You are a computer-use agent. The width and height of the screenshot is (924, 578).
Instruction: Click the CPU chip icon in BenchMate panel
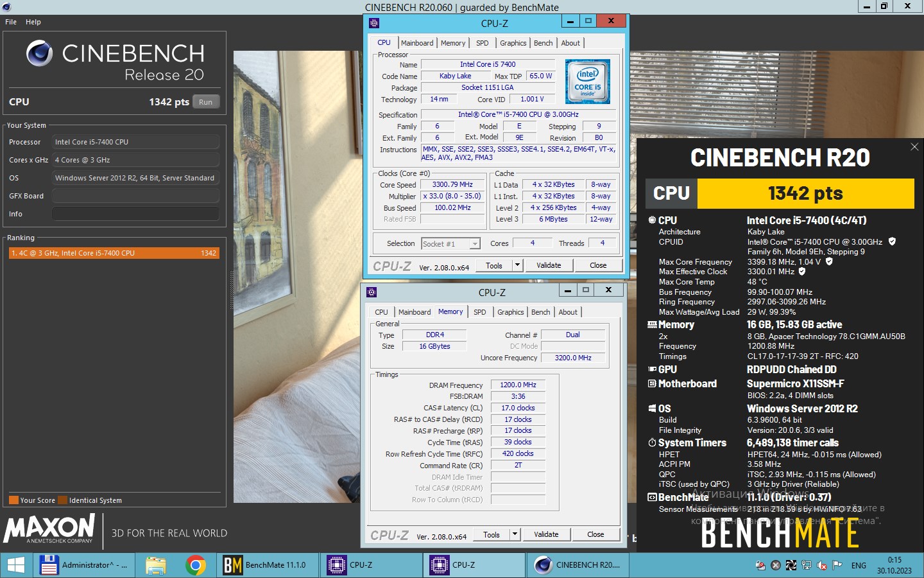pyautogui.click(x=652, y=220)
